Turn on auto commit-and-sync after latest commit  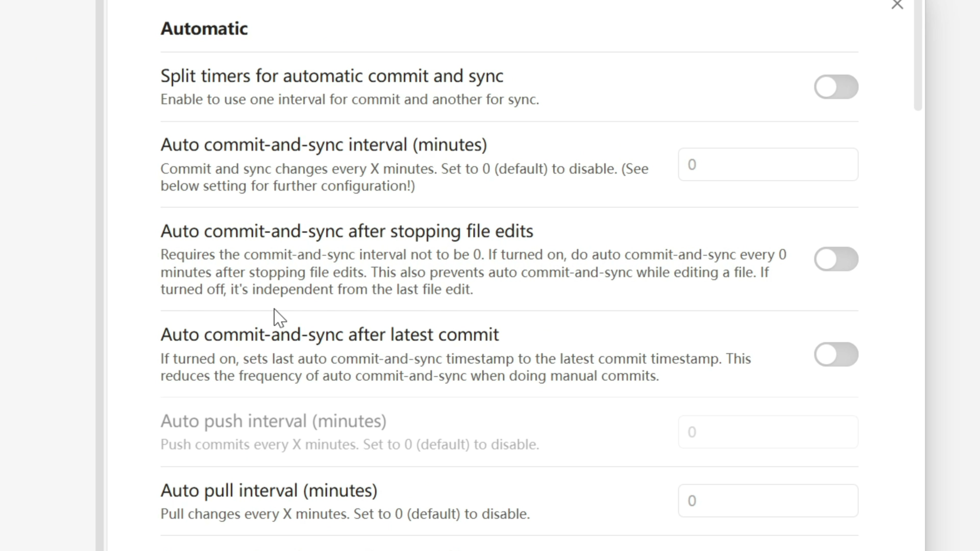tap(836, 354)
